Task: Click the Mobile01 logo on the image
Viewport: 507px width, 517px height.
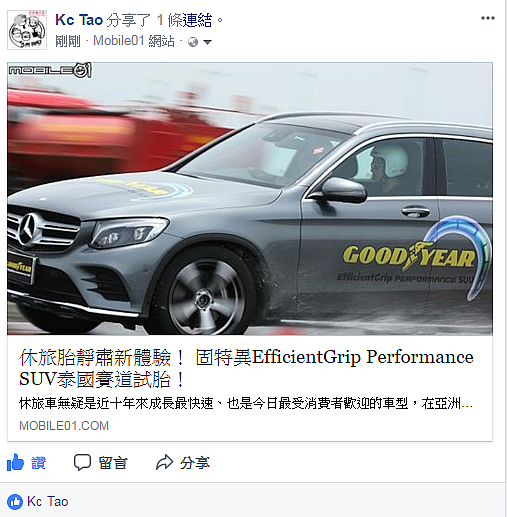Action: point(50,70)
